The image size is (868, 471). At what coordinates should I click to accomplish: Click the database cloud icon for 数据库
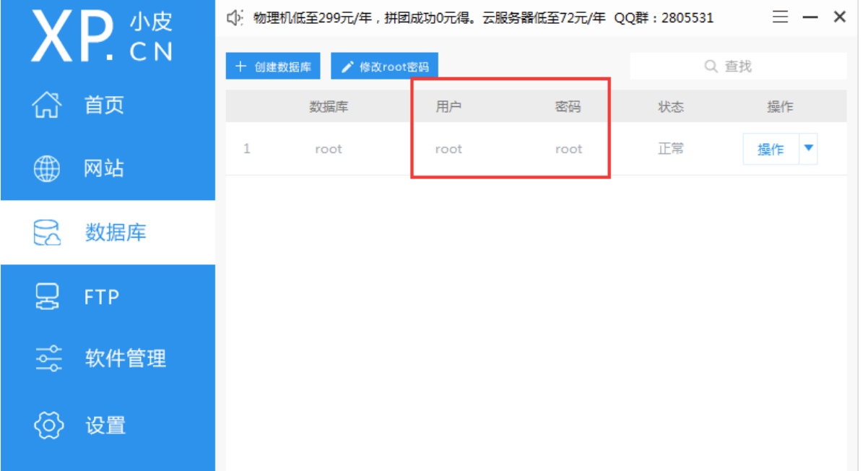pos(48,233)
